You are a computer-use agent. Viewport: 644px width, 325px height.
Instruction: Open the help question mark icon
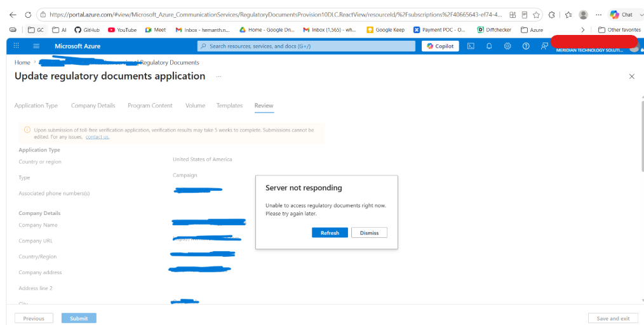click(x=526, y=46)
